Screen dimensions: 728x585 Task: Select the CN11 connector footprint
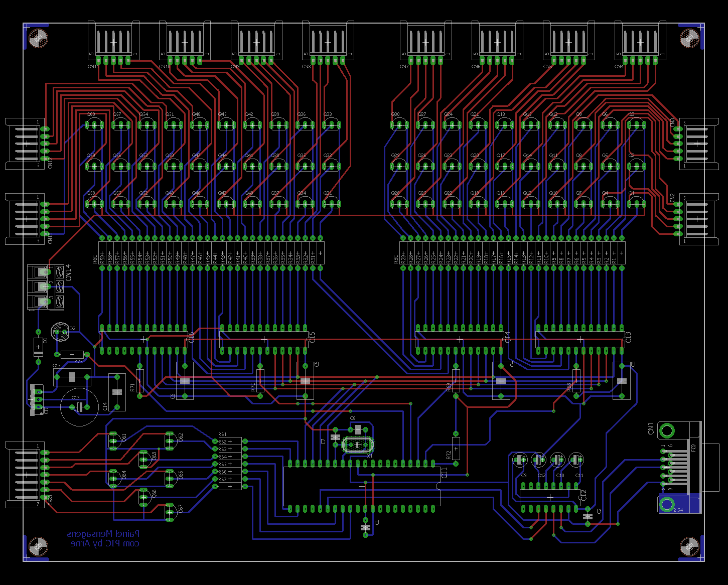(113, 43)
